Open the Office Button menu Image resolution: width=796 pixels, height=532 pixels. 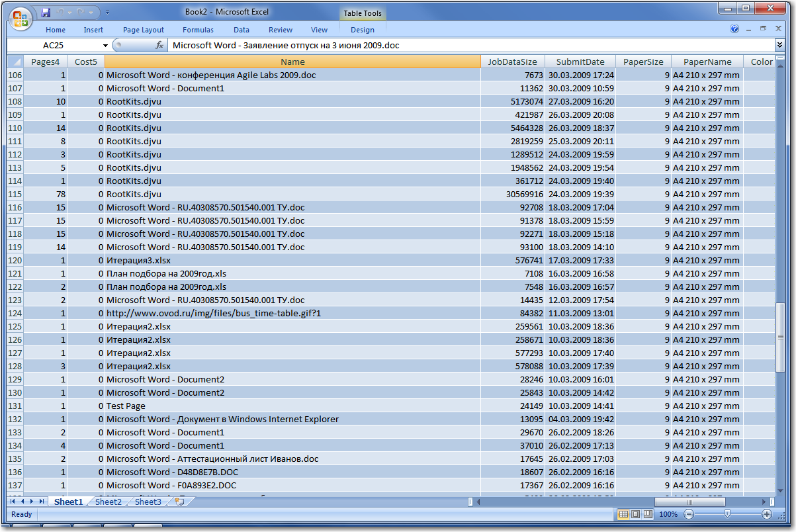[x=21, y=17]
